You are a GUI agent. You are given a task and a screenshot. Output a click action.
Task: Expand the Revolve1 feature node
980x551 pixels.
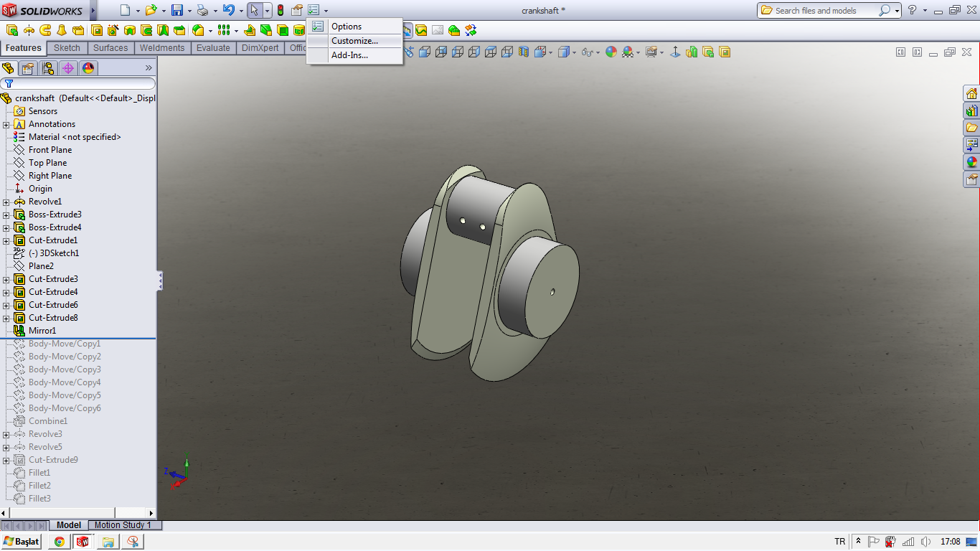(x=6, y=202)
